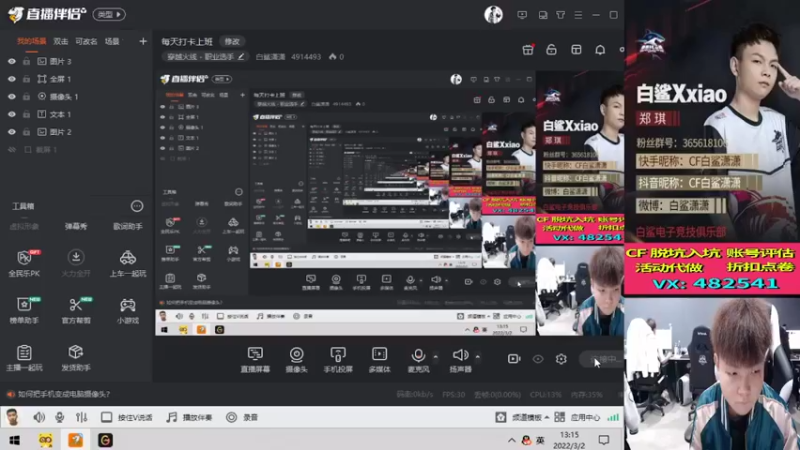
Task: Open the 上车一起玩 car tool
Action: click(128, 263)
